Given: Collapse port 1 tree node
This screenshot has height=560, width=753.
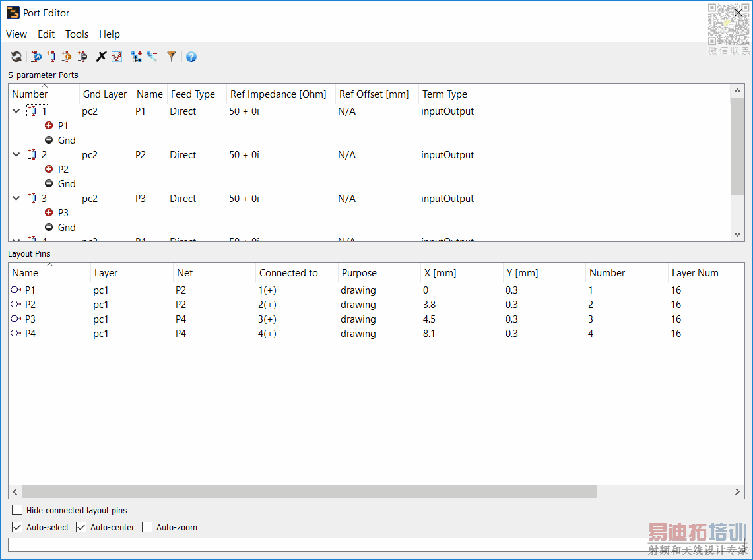Looking at the screenshot, I should tap(16, 111).
